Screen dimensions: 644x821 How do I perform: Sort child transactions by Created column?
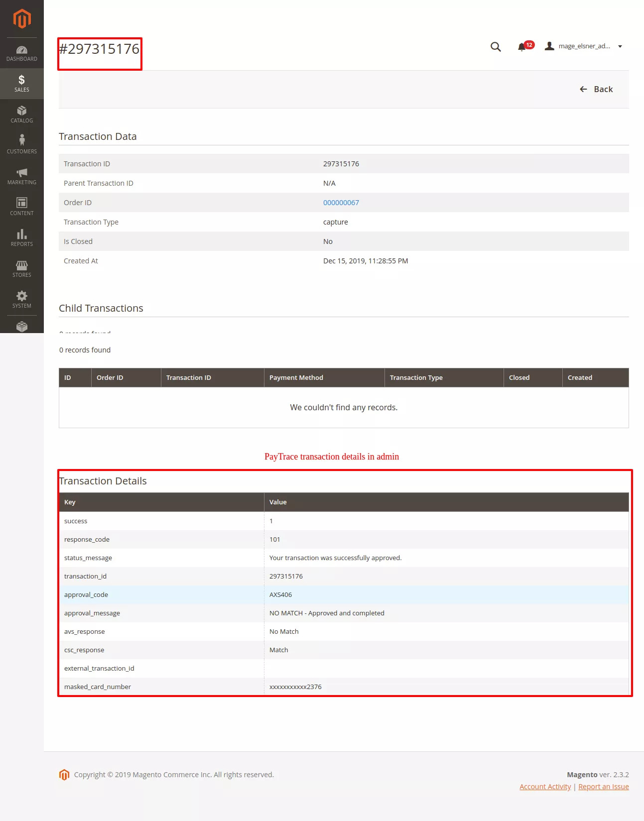pyautogui.click(x=580, y=378)
